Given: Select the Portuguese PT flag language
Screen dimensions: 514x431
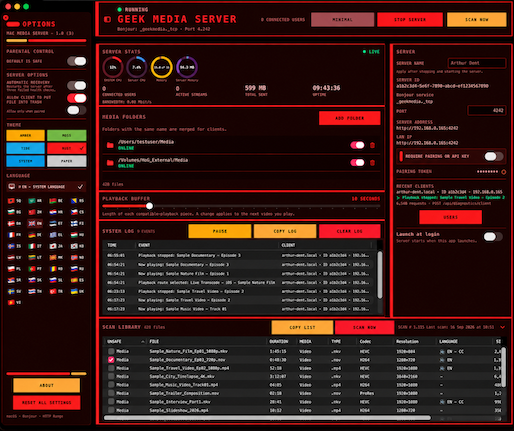Looking at the screenshot, I should [35, 269].
